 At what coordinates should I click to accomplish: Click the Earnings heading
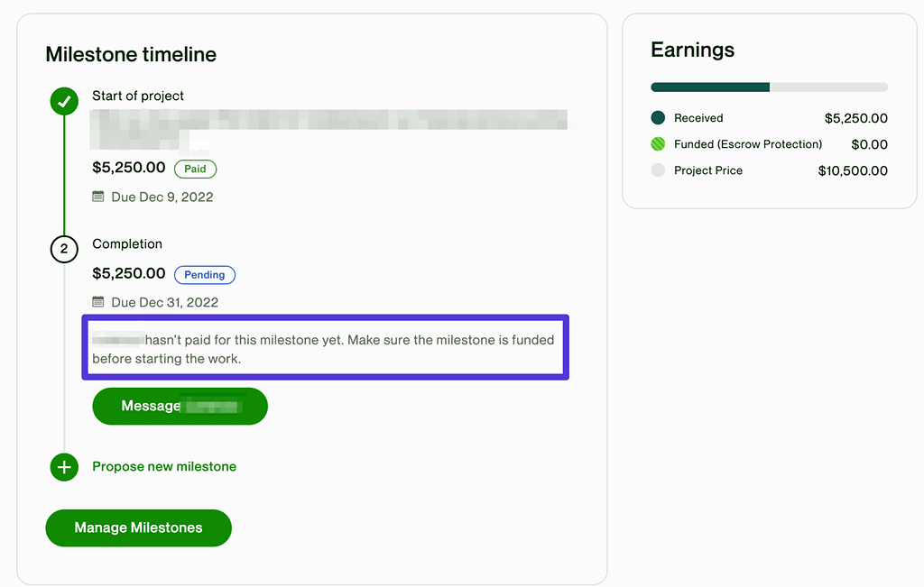point(692,50)
